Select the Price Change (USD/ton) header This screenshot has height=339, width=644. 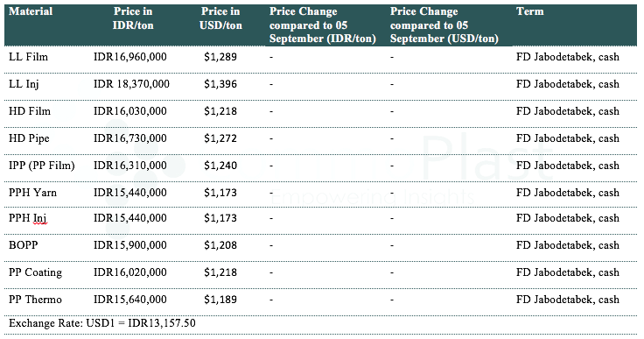[x=444, y=25]
